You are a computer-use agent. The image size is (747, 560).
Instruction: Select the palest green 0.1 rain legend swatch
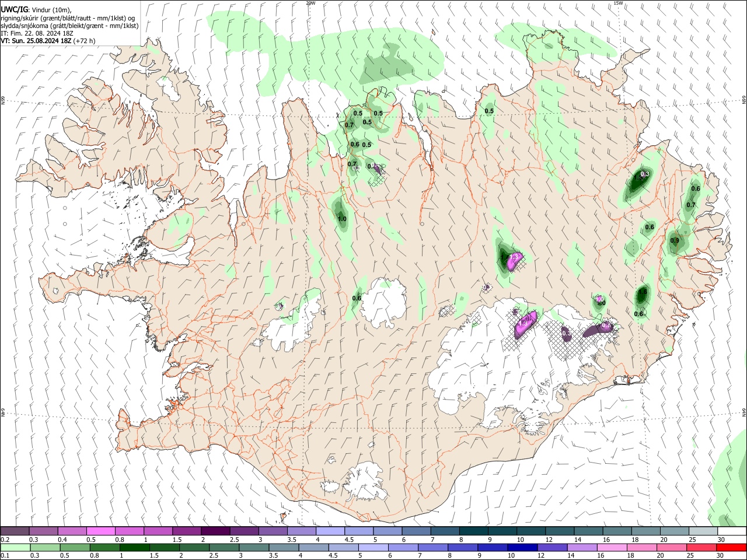(x=15, y=547)
